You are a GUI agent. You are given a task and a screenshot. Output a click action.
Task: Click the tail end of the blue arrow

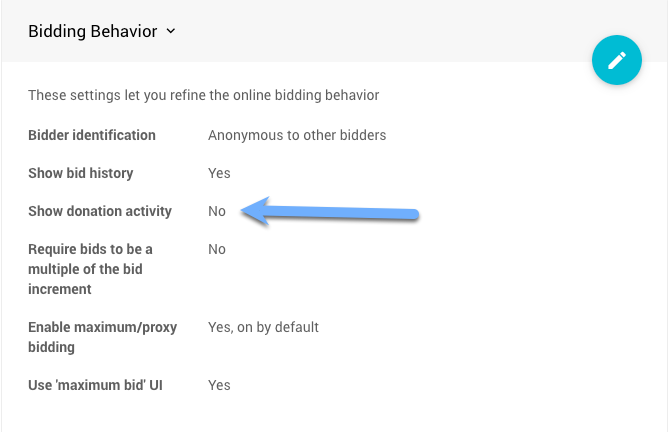(412, 213)
